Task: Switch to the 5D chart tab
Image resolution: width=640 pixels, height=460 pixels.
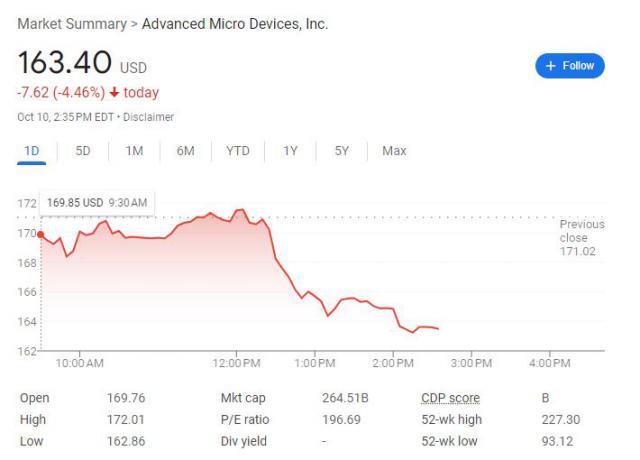Action: tap(83, 151)
